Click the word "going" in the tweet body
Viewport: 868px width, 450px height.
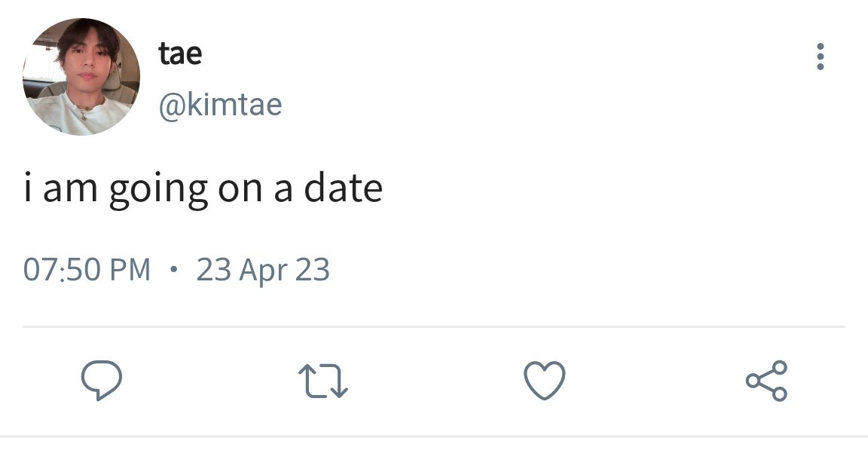pos(158,191)
